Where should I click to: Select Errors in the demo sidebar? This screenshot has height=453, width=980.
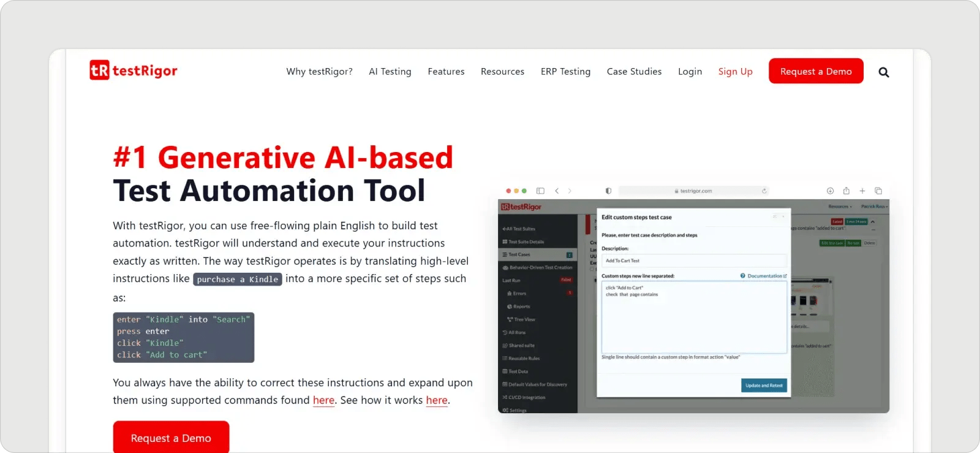(x=517, y=293)
